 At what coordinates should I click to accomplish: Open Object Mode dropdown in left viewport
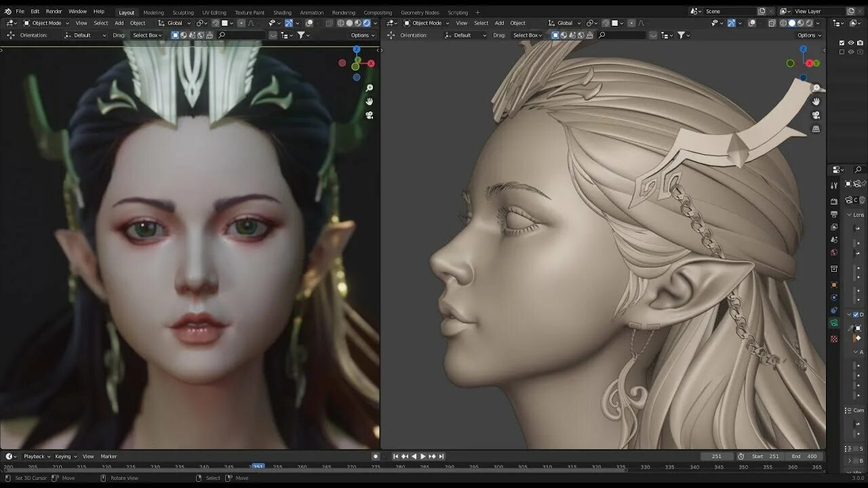point(47,23)
